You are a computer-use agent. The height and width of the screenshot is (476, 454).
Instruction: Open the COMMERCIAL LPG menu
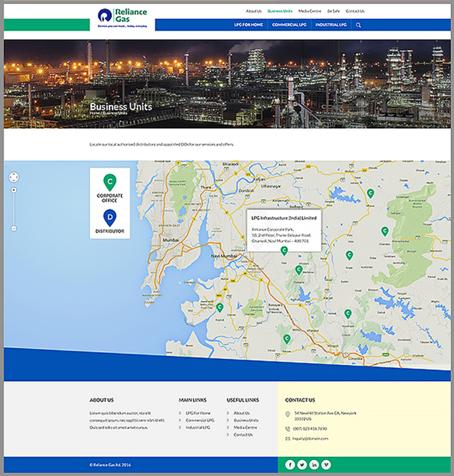[289, 25]
